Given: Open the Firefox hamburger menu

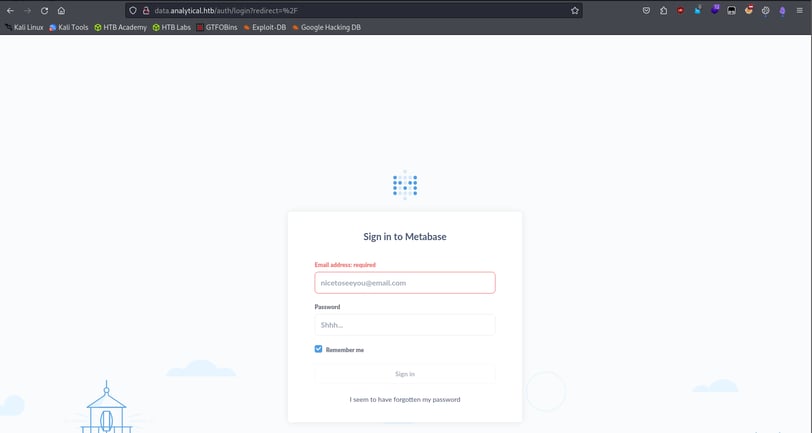Looking at the screenshot, I should 800,10.
